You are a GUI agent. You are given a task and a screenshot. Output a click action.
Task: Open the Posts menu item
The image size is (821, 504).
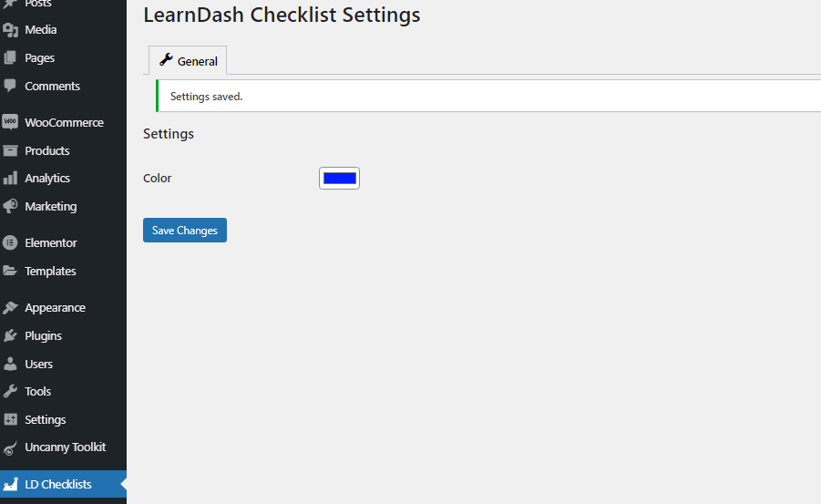coord(38,3)
